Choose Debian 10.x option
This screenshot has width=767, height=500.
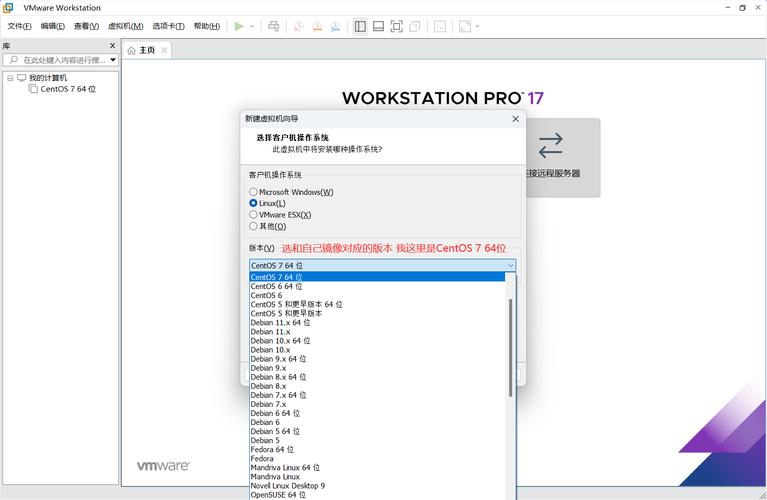[377, 350]
